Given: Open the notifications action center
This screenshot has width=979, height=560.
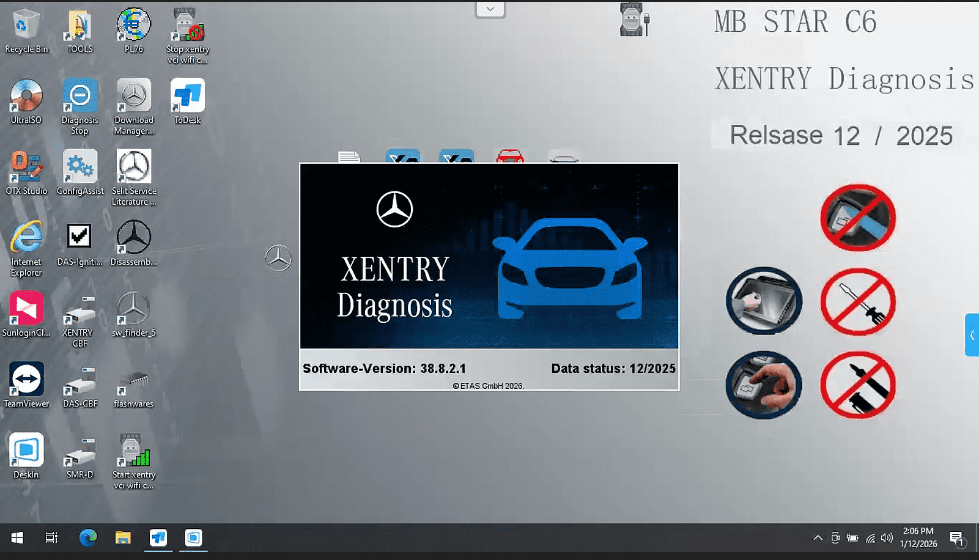Looking at the screenshot, I should pos(956,539).
